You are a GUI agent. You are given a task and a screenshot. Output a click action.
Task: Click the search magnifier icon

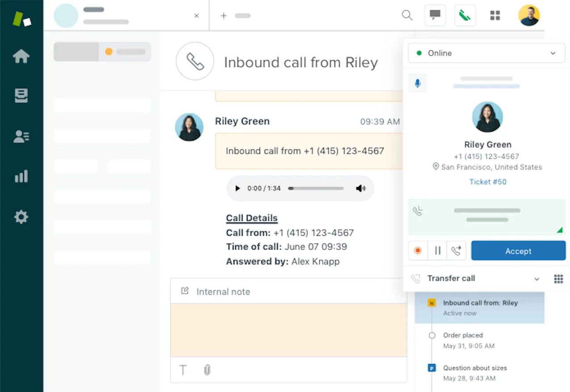[407, 16]
